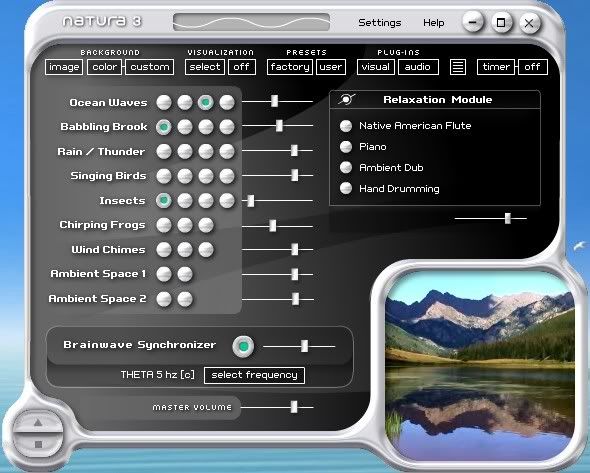Click the play arrow button at bottom-left
The image size is (590, 473).
point(38,423)
